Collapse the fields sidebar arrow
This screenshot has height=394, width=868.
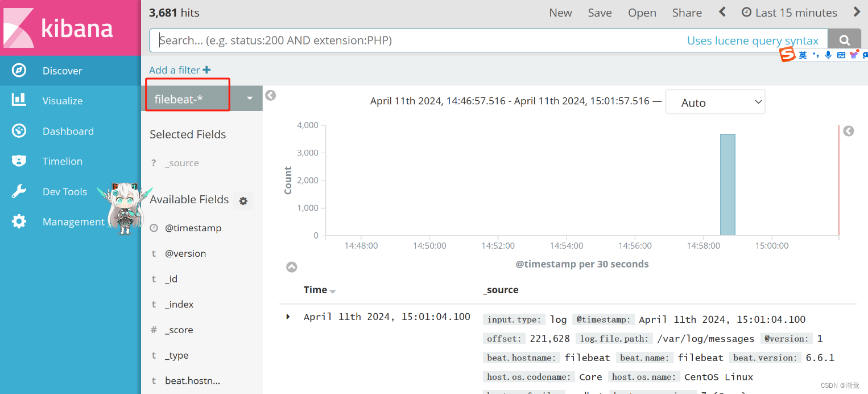click(x=271, y=95)
